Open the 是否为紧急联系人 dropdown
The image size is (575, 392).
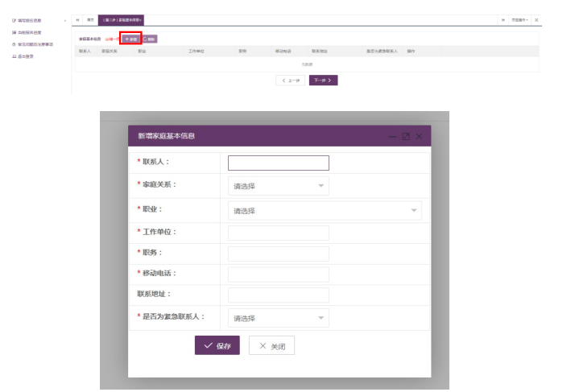278,319
